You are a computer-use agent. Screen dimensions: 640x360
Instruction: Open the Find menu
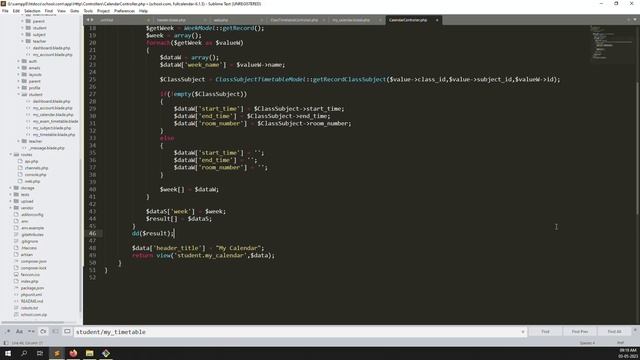point(49,11)
